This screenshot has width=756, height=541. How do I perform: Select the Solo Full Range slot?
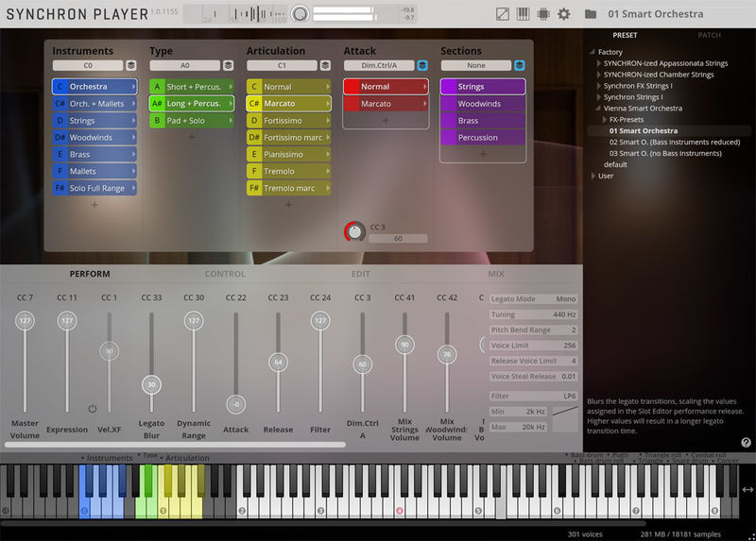click(x=94, y=188)
